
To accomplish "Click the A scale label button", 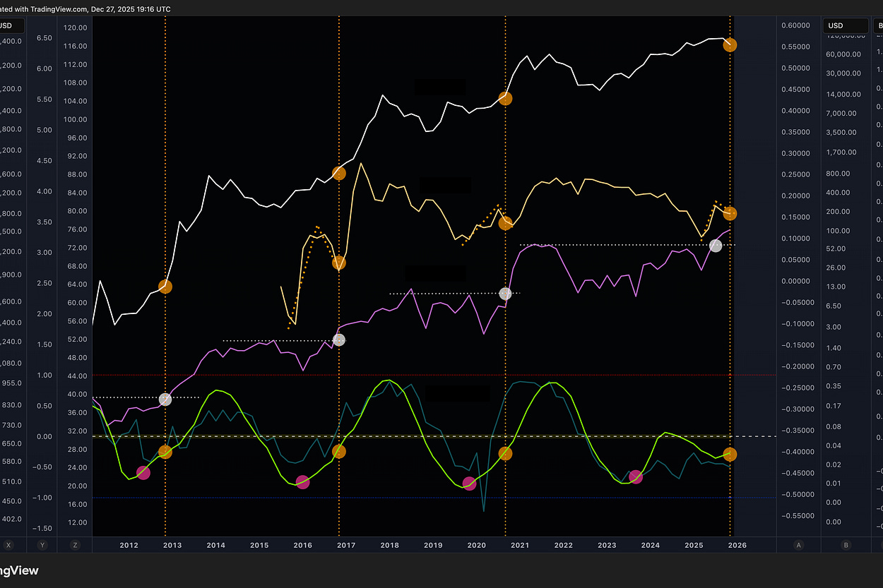I will tap(799, 545).
